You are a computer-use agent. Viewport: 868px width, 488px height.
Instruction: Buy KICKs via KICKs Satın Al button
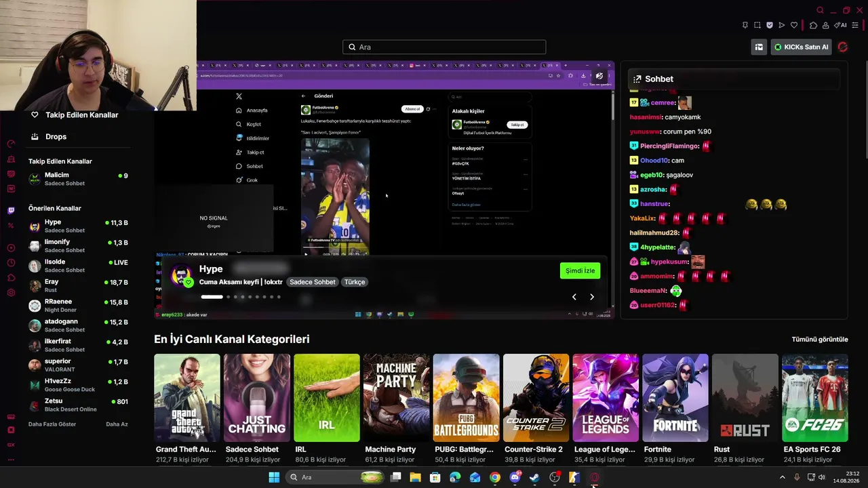coord(802,47)
